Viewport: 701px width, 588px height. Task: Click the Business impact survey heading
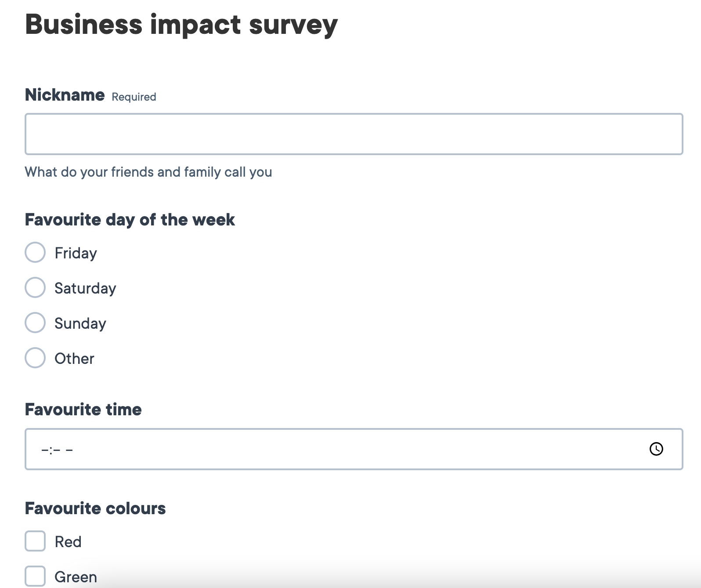pos(181,25)
